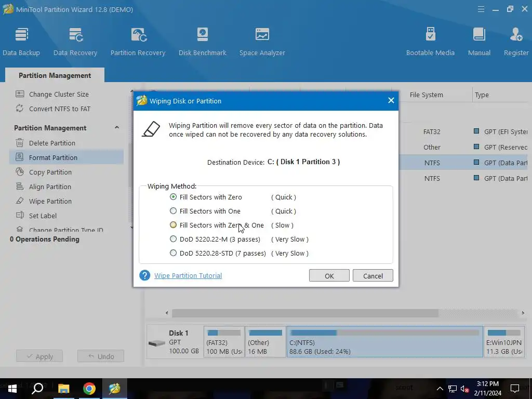532x399 pixels.
Task: Select Fill Sectors with Zero method
Action: (x=173, y=197)
